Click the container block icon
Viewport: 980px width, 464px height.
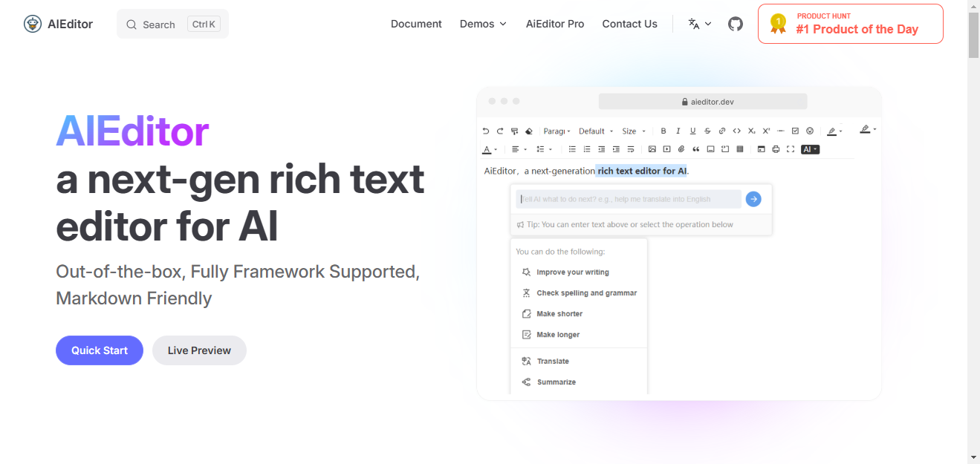tap(710, 149)
